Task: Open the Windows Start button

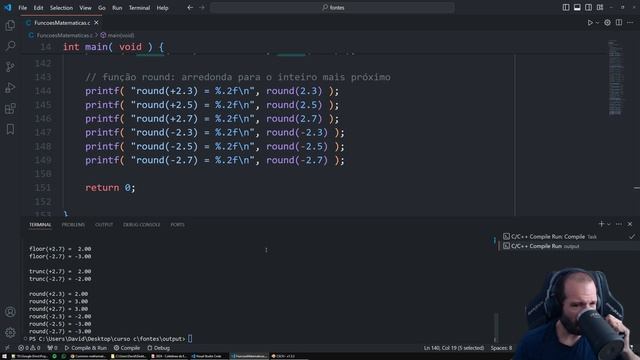Action: pyautogui.click(x=4, y=356)
